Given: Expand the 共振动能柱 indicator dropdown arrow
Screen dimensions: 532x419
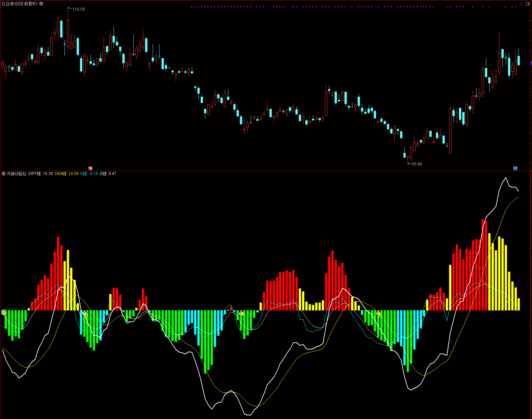Looking at the screenshot, I should click(4, 174).
